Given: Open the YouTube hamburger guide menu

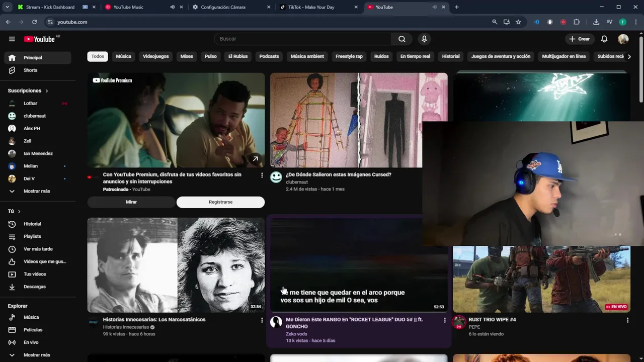Looking at the screenshot, I should tap(12, 39).
